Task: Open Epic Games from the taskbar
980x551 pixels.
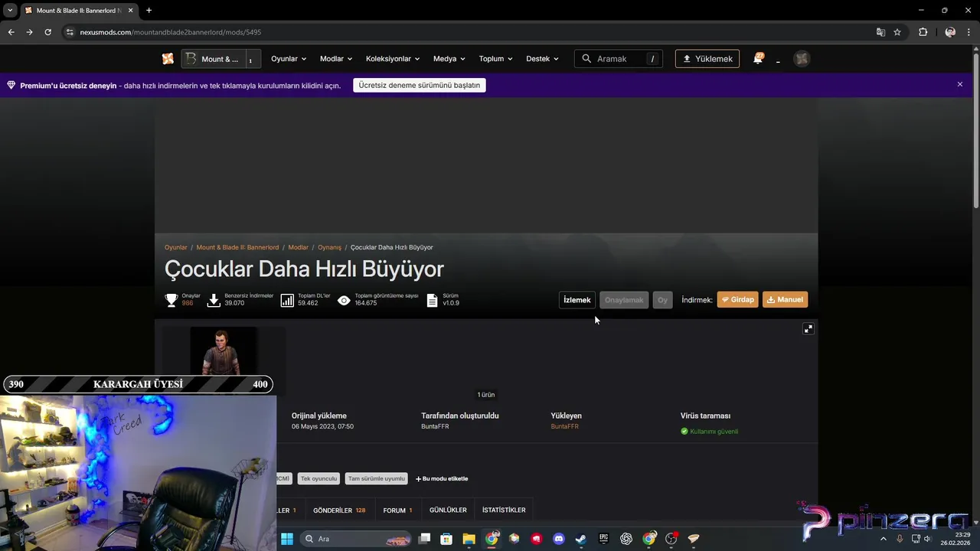Action: [603, 539]
